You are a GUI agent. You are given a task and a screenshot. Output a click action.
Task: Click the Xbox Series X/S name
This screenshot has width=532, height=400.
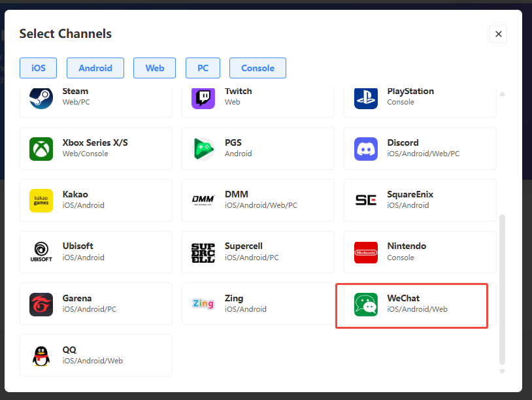(x=95, y=142)
